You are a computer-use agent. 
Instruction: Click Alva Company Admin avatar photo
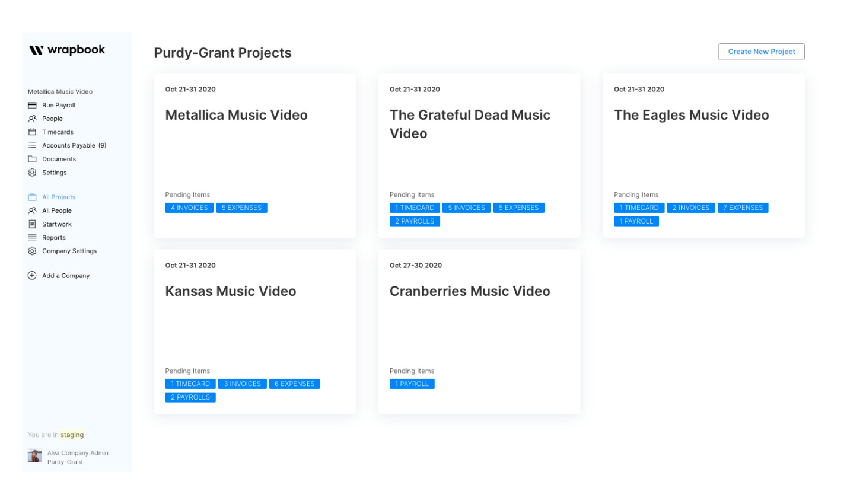coord(35,456)
